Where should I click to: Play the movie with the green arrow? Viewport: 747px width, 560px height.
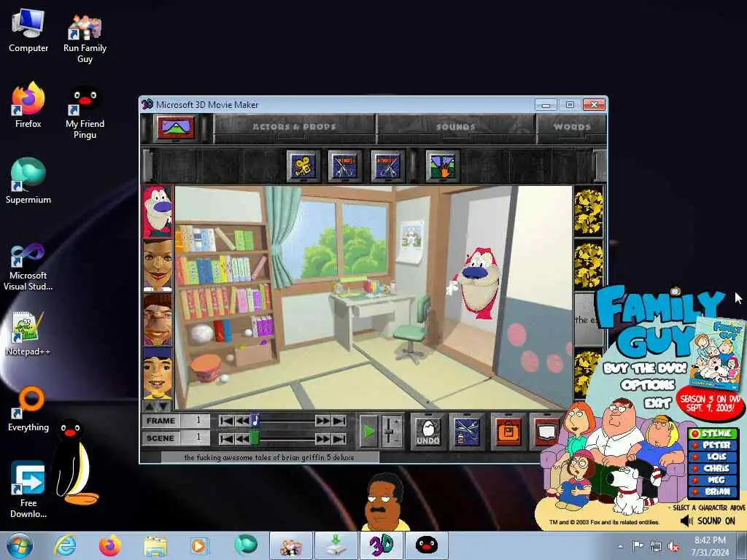click(x=368, y=432)
